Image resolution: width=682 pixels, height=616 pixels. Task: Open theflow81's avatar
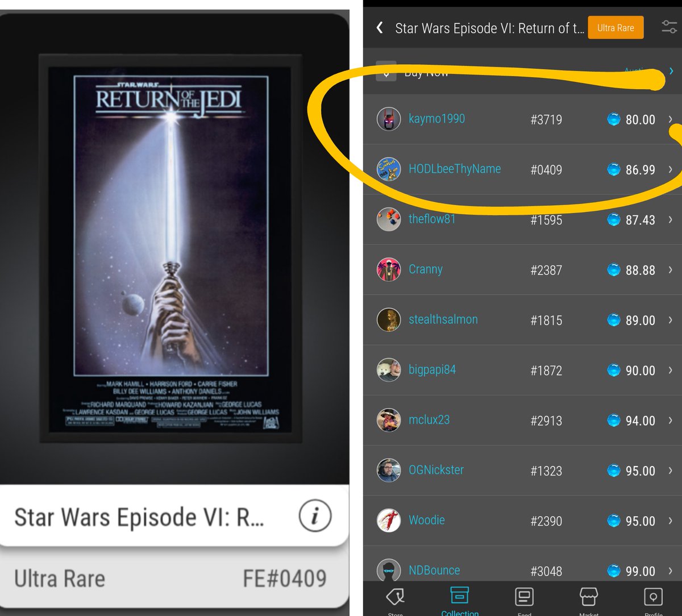389,219
